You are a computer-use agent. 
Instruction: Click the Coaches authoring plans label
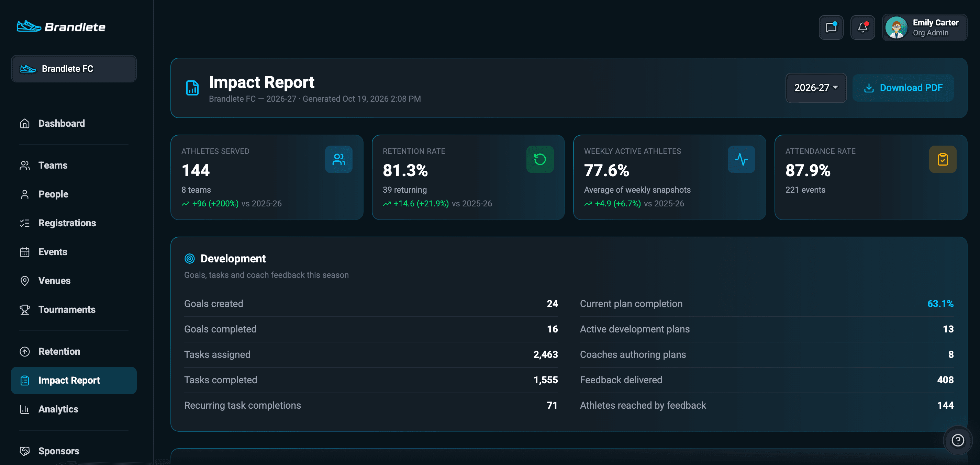coord(633,354)
